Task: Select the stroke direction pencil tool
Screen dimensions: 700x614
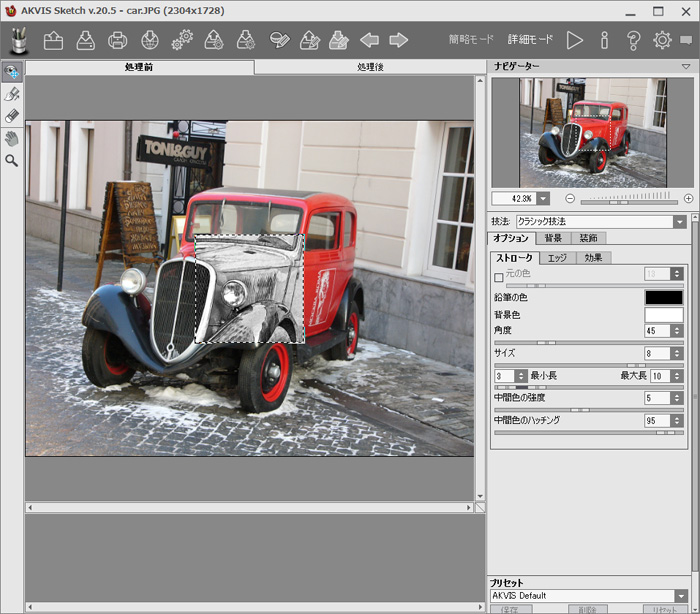Action: [12, 94]
